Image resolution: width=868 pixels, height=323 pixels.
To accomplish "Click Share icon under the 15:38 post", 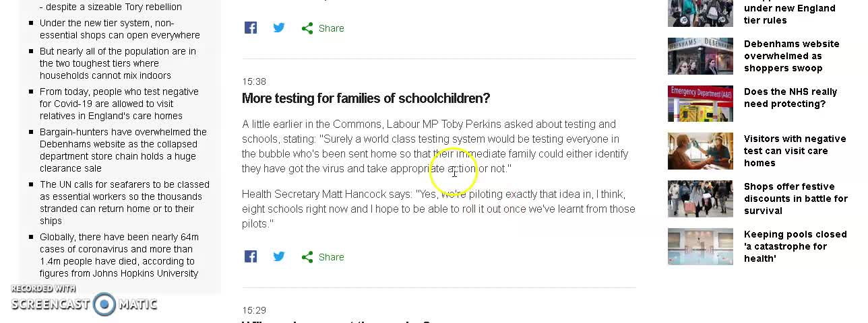I will [x=323, y=257].
